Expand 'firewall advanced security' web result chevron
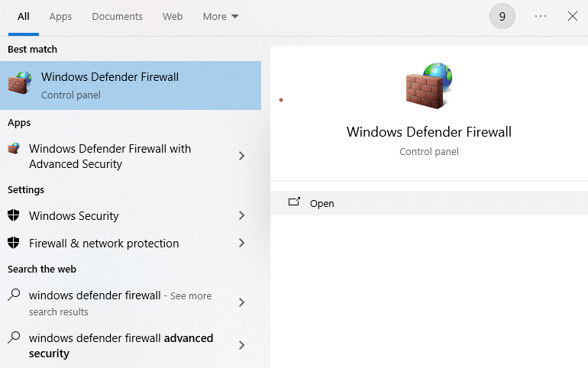The width and height of the screenshot is (588, 368). tap(241, 345)
